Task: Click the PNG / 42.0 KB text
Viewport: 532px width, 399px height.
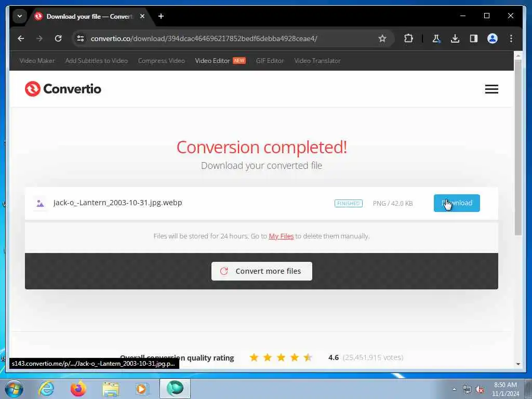Action: coord(393,203)
